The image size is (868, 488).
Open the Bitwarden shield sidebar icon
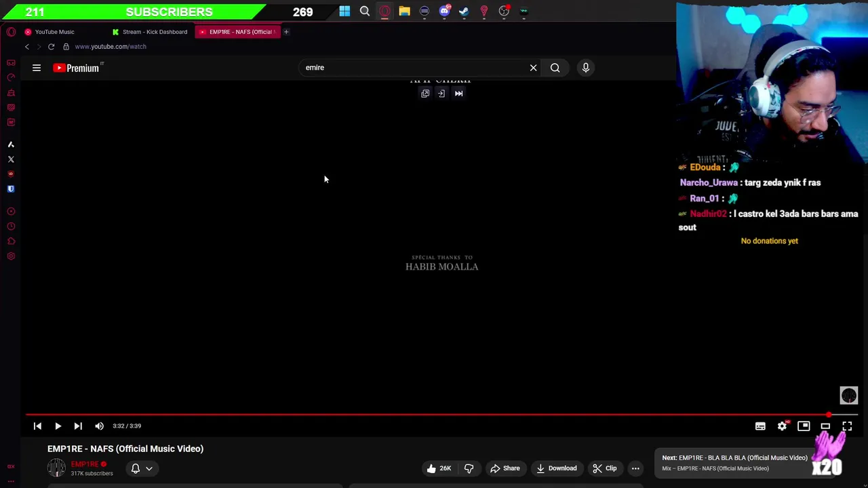[11, 189]
